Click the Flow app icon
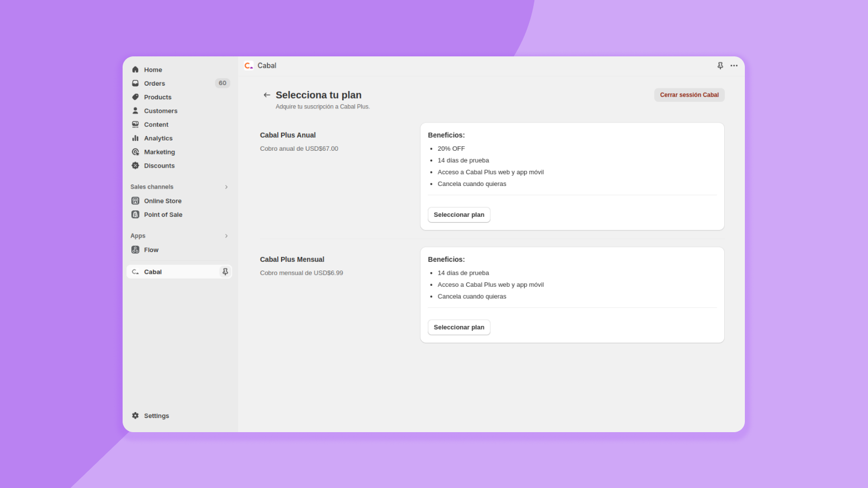This screenshot has height=488, width=868. 135,249
